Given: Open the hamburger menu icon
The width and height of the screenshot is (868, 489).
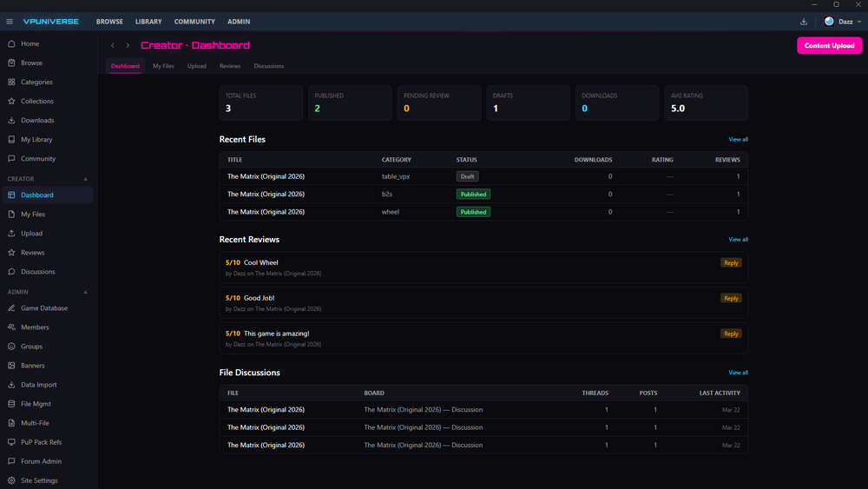Looking at the screenshot, I should tap(10, 22).
